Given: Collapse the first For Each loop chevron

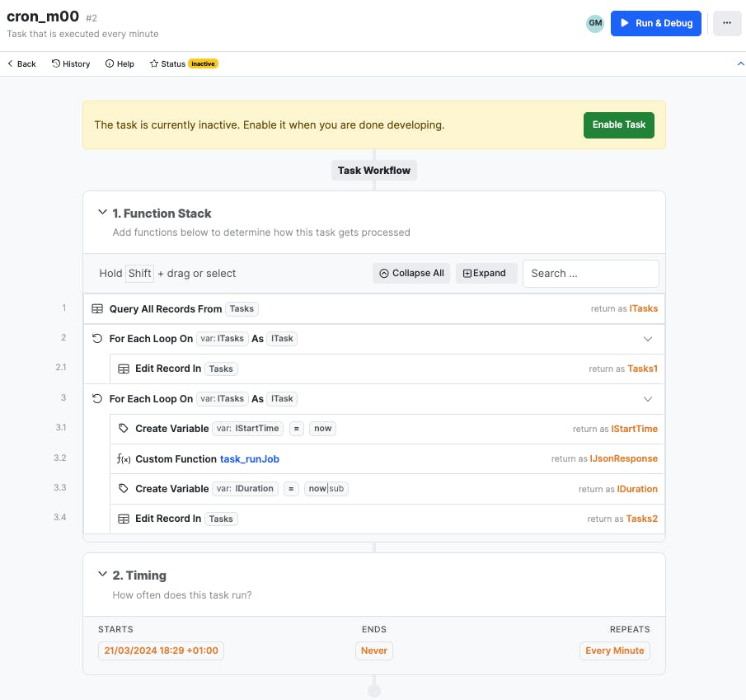Looking at the screenshot, I should 648,339.
